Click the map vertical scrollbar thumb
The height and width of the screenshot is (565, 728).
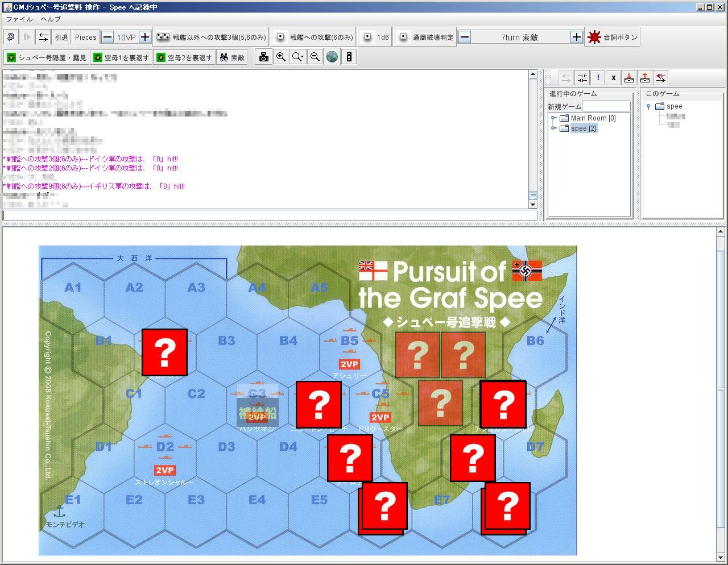(x=721, y=389)
